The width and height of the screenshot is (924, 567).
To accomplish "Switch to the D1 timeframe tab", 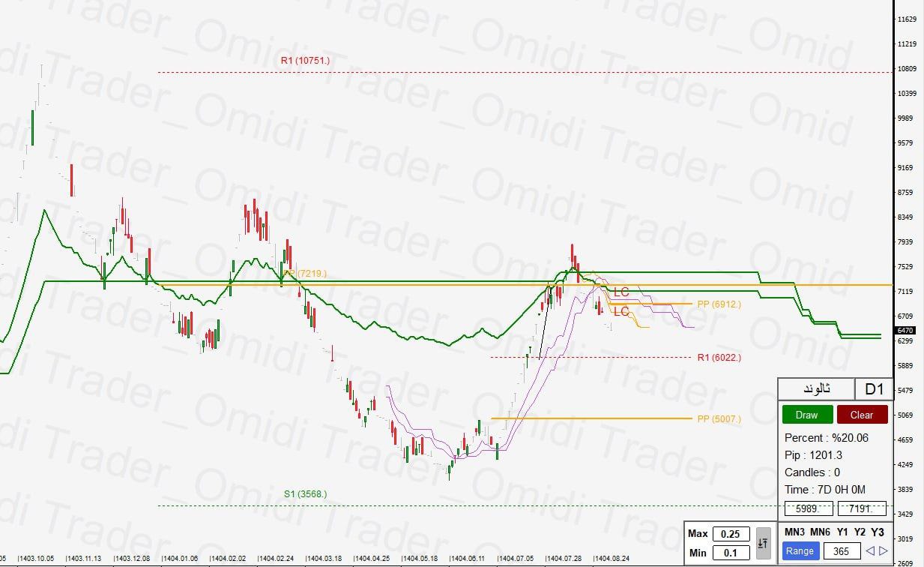I will (x=874, y=388).
